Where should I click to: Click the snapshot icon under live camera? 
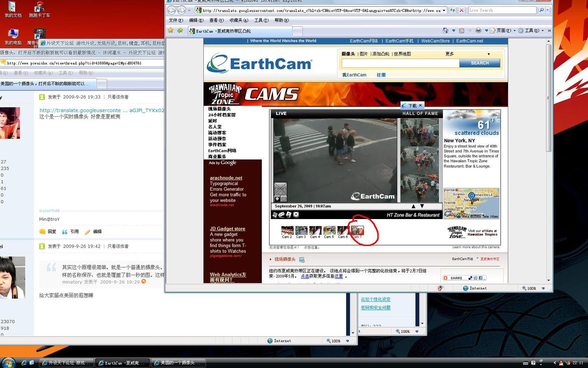275,215
